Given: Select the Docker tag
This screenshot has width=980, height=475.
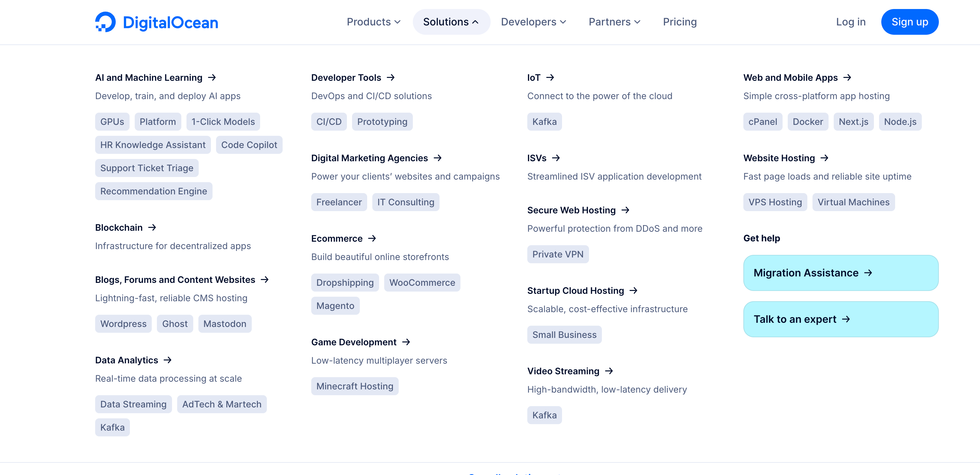Looking at the screenshot, I should point(808,122).
